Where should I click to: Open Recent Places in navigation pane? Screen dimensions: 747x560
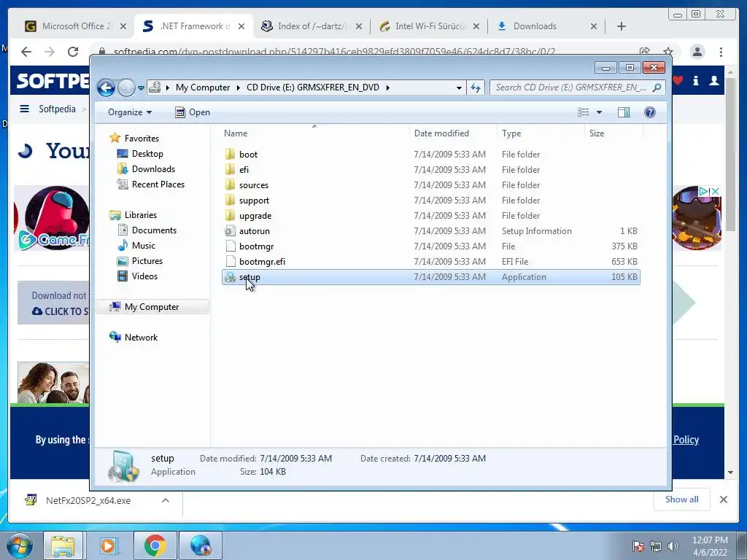tap(158, 184)
